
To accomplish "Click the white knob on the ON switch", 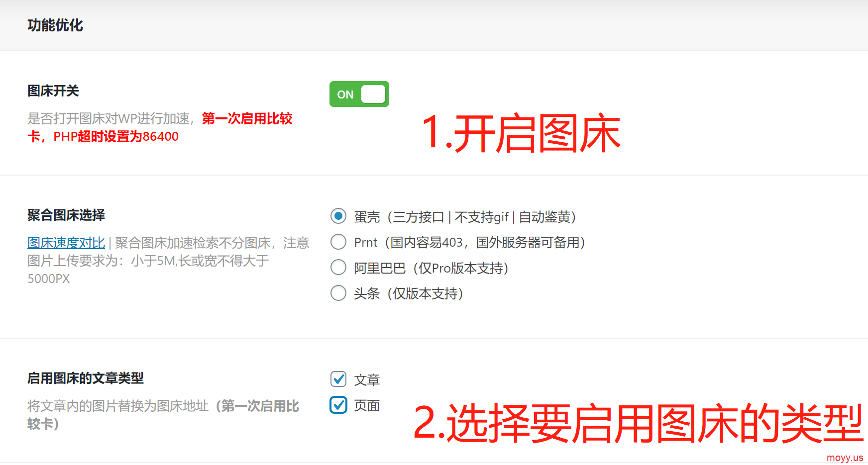I will (x=373, y=94).
